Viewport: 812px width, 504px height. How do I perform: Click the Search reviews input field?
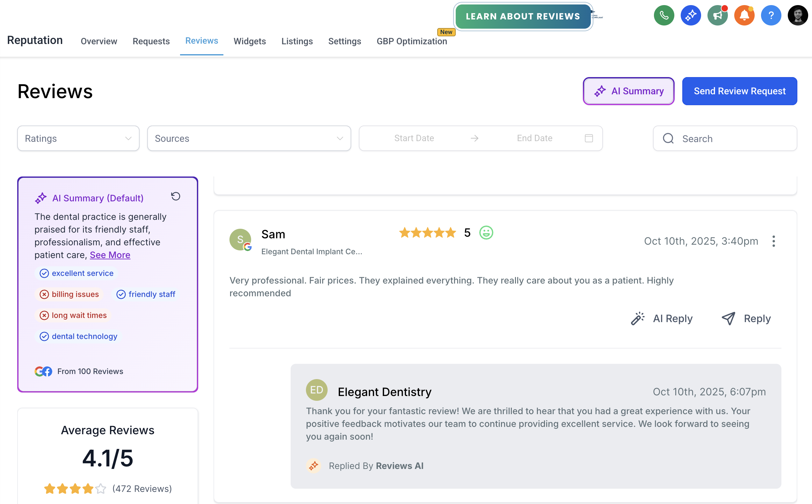click(730, 139)
